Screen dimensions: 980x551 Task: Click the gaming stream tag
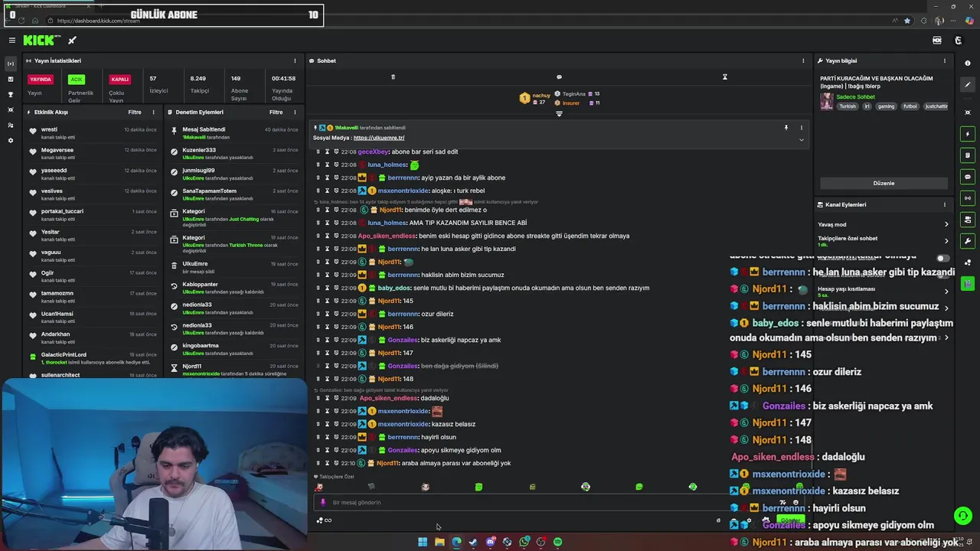(886, 106)
